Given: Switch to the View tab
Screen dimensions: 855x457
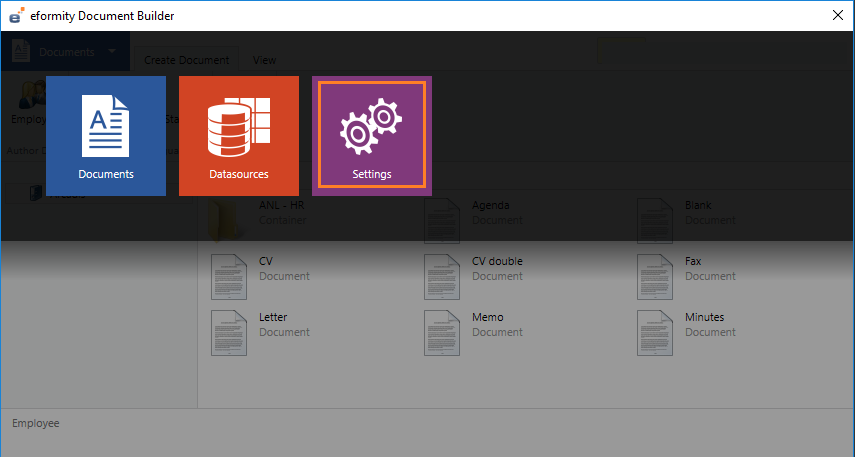Looking at the screenshot, I should 264,59.
